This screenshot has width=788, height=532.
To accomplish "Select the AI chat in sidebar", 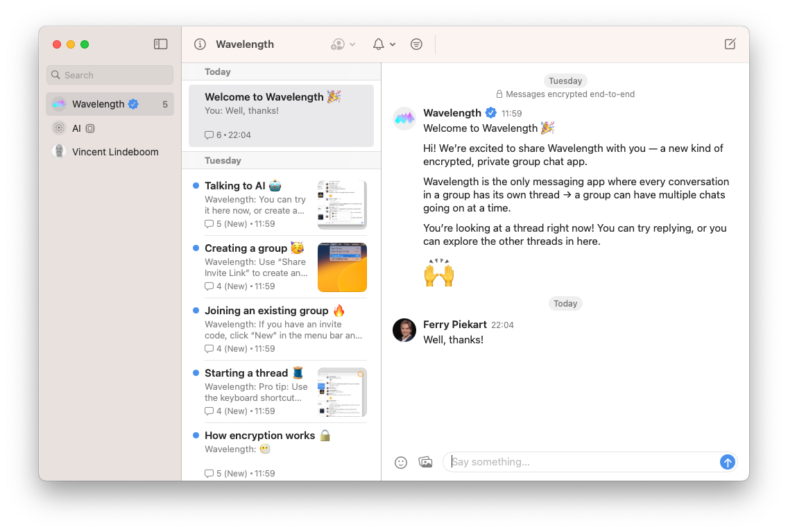I will click(110, 128).
